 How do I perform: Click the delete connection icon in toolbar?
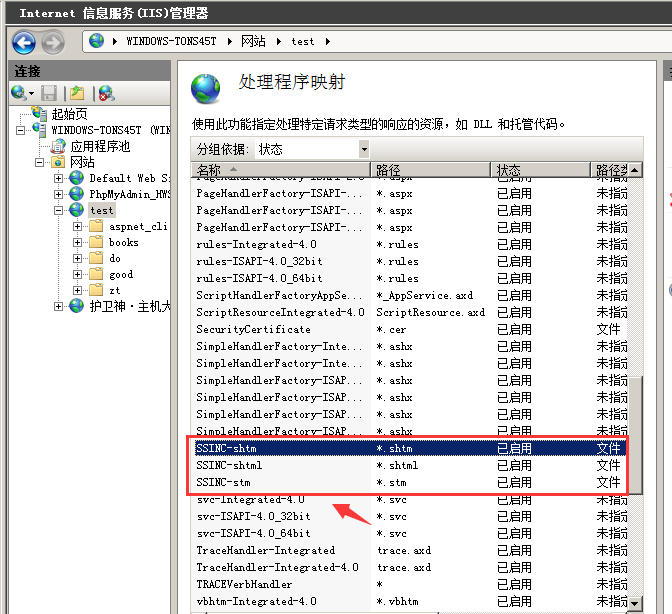click(x=105, y=93)
